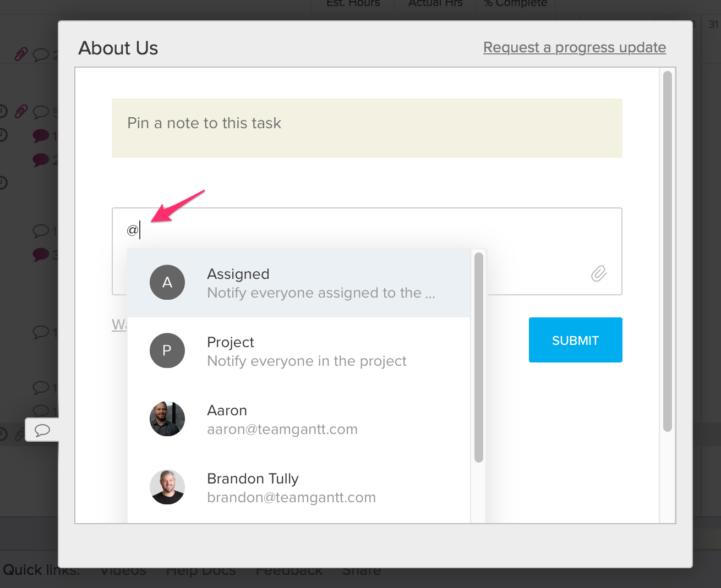The image size is (721, 588).
Task: Open 'Request a progress update'
Action: click(574, 47)
